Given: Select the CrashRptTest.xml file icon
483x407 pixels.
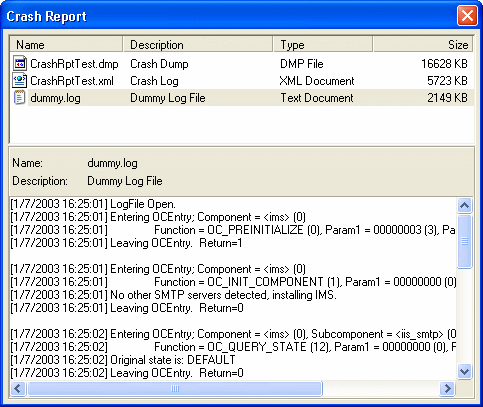Looking at the screenshot, I should (20, 80).
